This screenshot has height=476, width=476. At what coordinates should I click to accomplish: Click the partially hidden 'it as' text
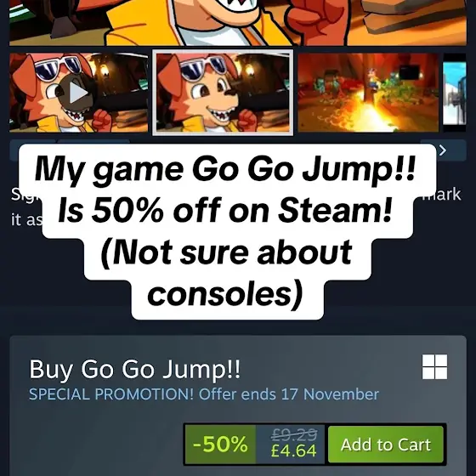[26, 219]
